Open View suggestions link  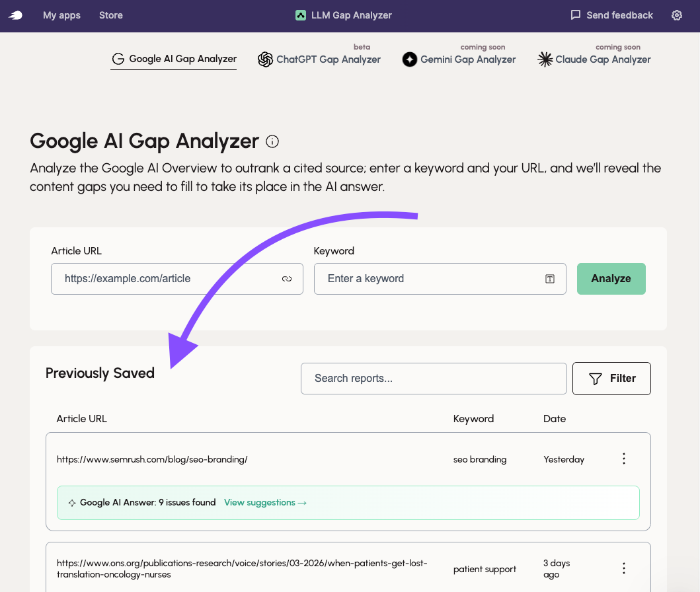click(265, 503)
